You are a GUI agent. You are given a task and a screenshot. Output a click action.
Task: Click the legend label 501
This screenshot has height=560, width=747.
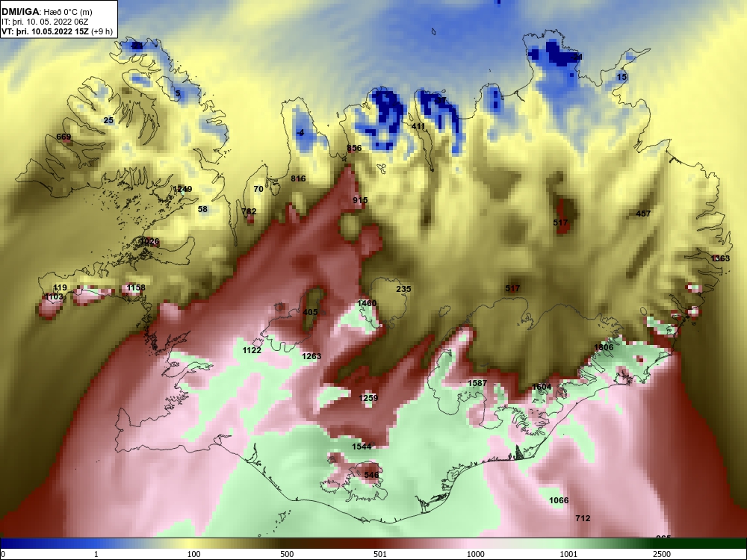pyautogui.click(x=379, y=554)
